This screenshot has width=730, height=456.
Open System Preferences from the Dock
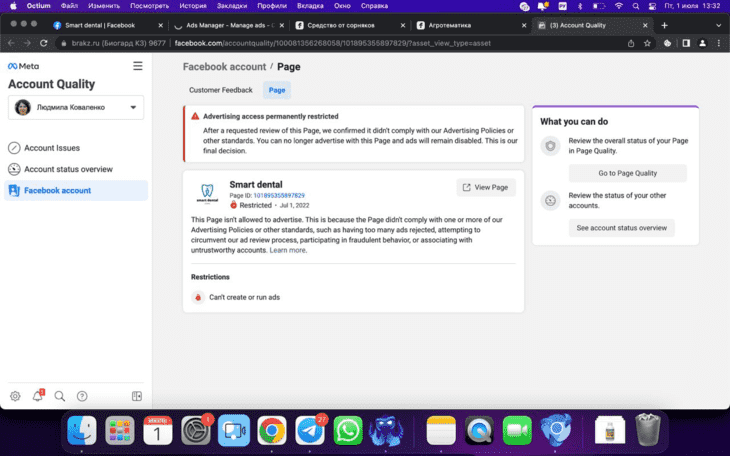(x=196, y=430)
